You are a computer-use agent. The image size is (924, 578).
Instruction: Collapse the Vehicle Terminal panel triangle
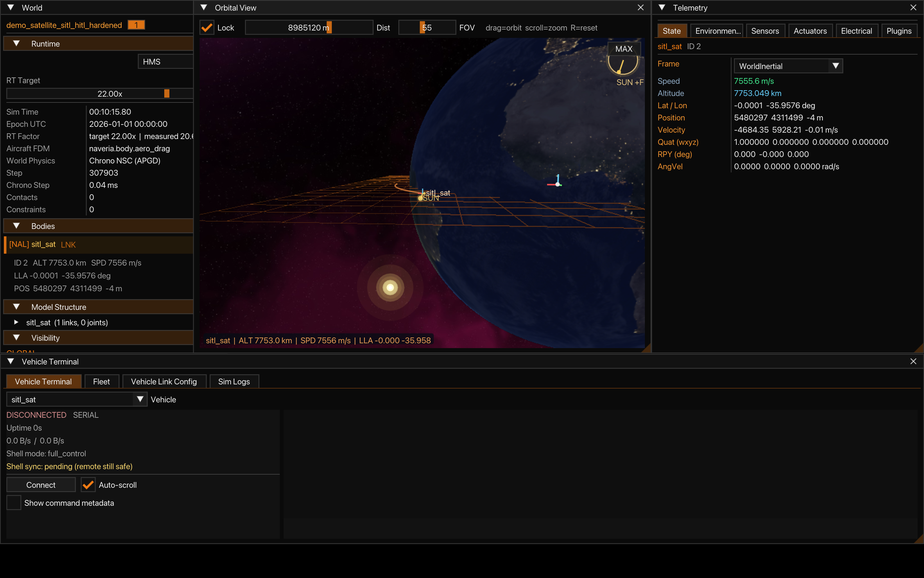click(x=11, y=361)
